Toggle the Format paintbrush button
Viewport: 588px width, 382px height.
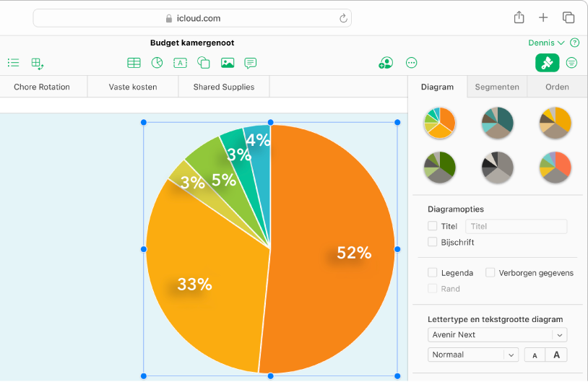pos(547,63)
